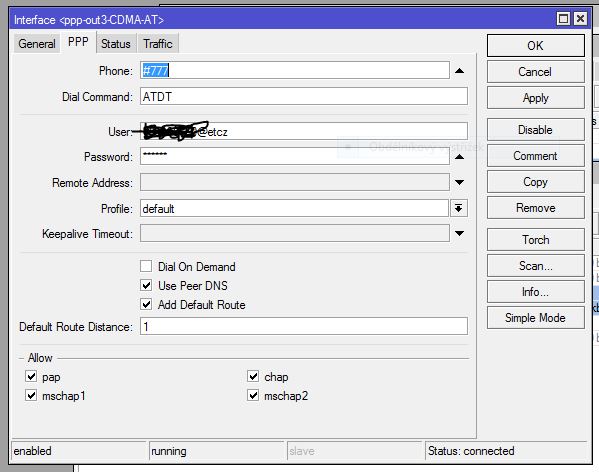Toggle the mschap2 checkbox
Image resolution: width=599 pixels, height=472 pixels.
click(x=253, y=395)
